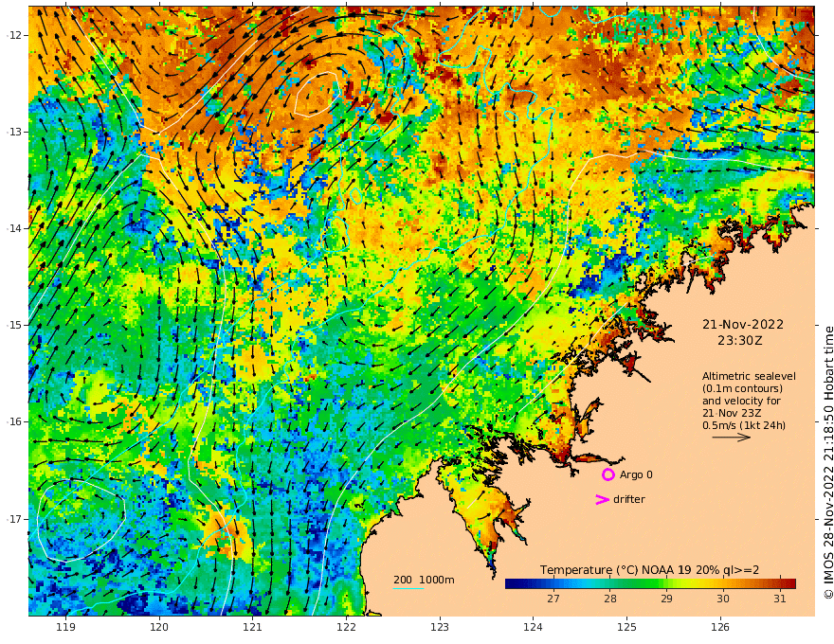Click the 28 tick on temperature scale
Viewport: 834px width, 644px height.
[610, 599]
